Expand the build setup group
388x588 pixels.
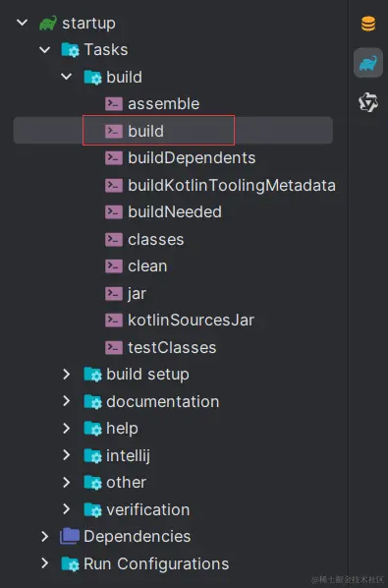pyautogui.click(x=67, y=374)
